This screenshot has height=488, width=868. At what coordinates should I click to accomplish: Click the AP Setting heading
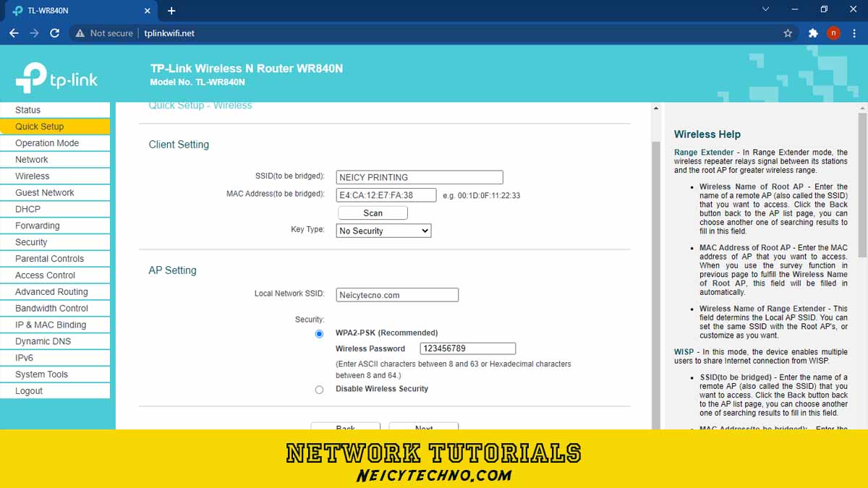[172, 270]
